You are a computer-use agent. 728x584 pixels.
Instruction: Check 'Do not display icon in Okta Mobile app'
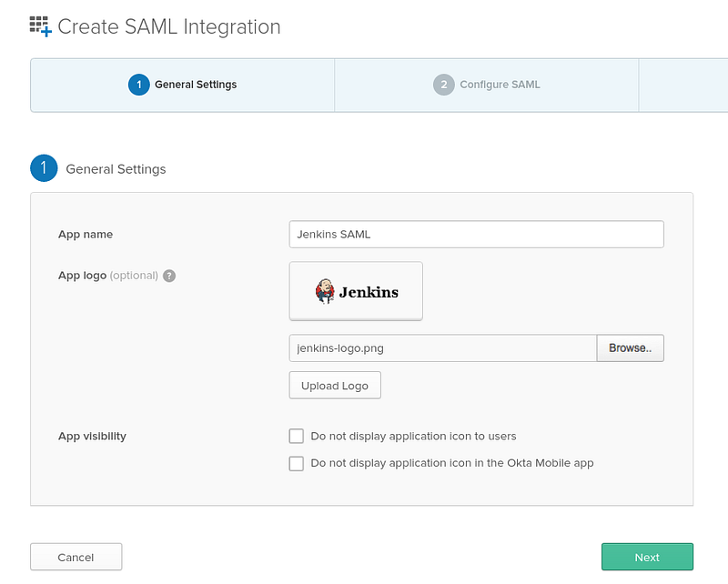click(x=297, y=463)
